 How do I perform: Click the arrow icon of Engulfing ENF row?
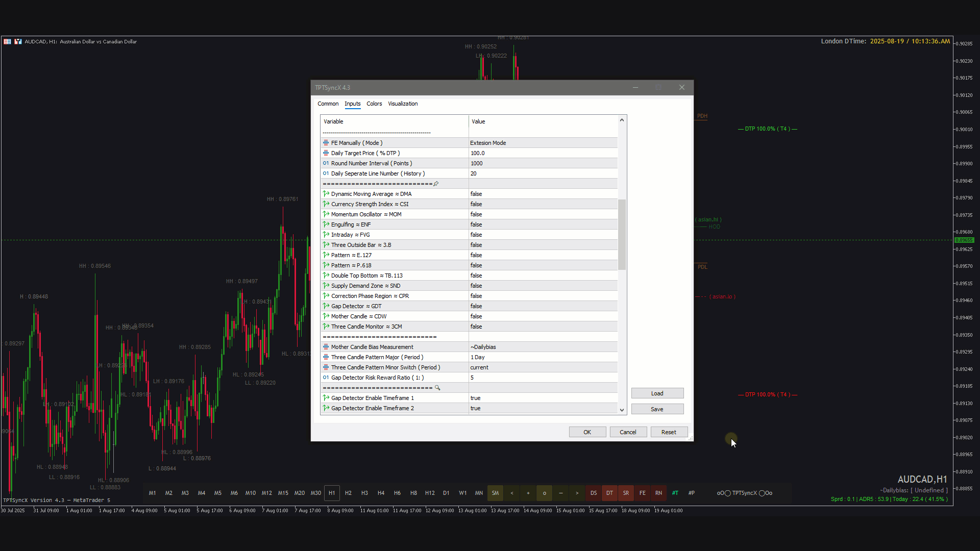coord(326,224)
